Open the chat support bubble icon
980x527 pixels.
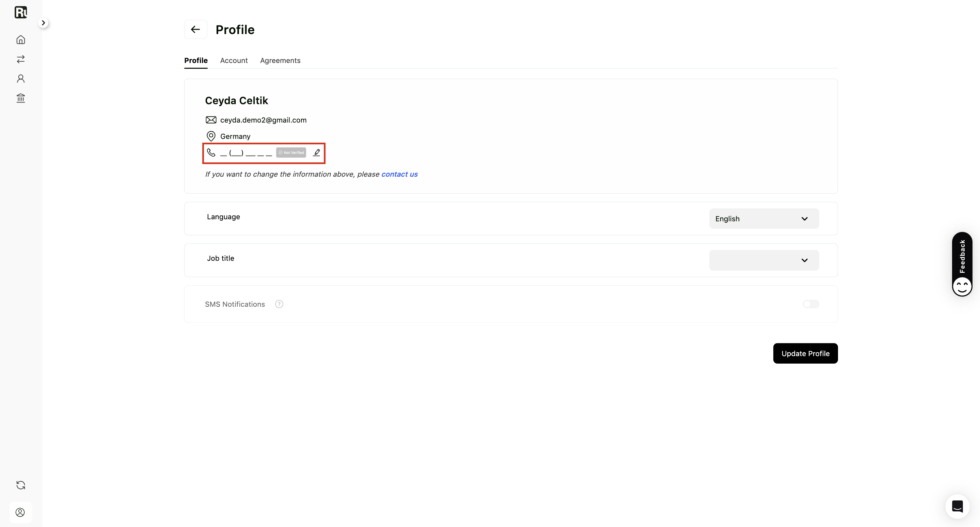[x=957, y=506]
